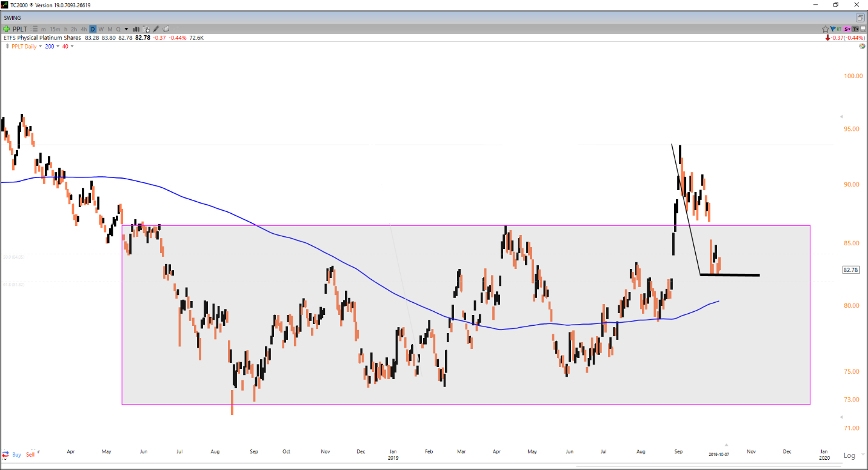Open the 40 moving average dropdown
The height and width of the screenshot is (470, 868).
(72, 47)
